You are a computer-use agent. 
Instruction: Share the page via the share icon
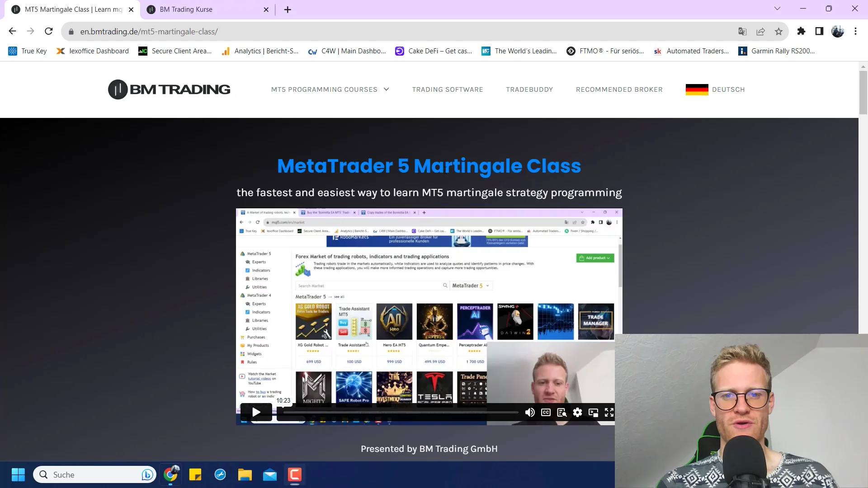[761, 31]
